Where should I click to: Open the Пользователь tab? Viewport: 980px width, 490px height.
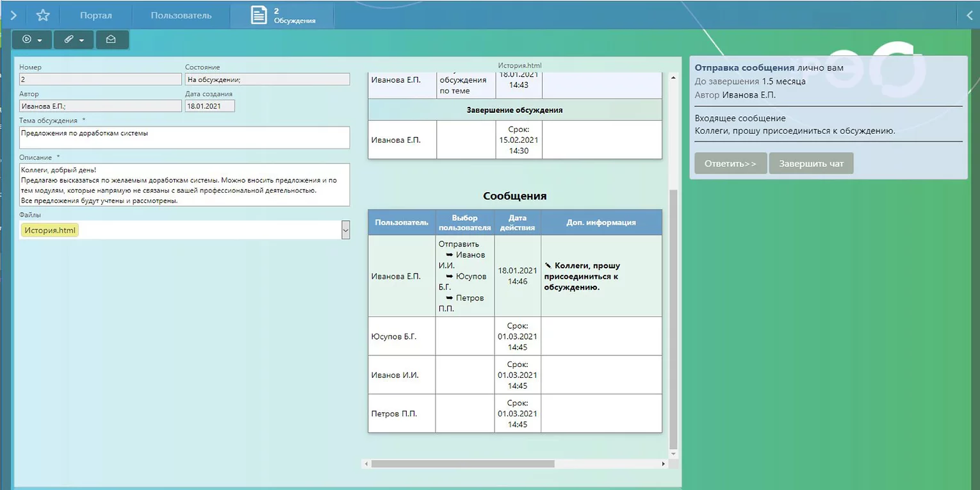pos(181,15)
